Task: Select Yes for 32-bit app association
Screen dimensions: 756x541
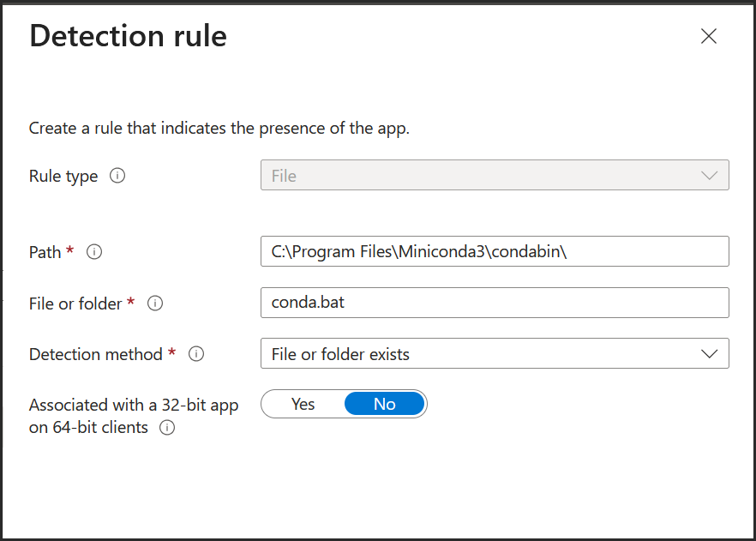Action: 303,404
